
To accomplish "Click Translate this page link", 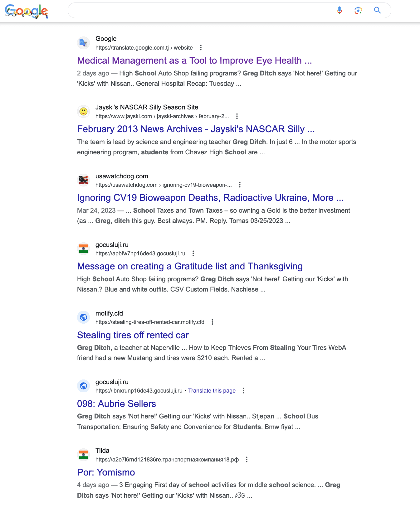I will 212,391.
